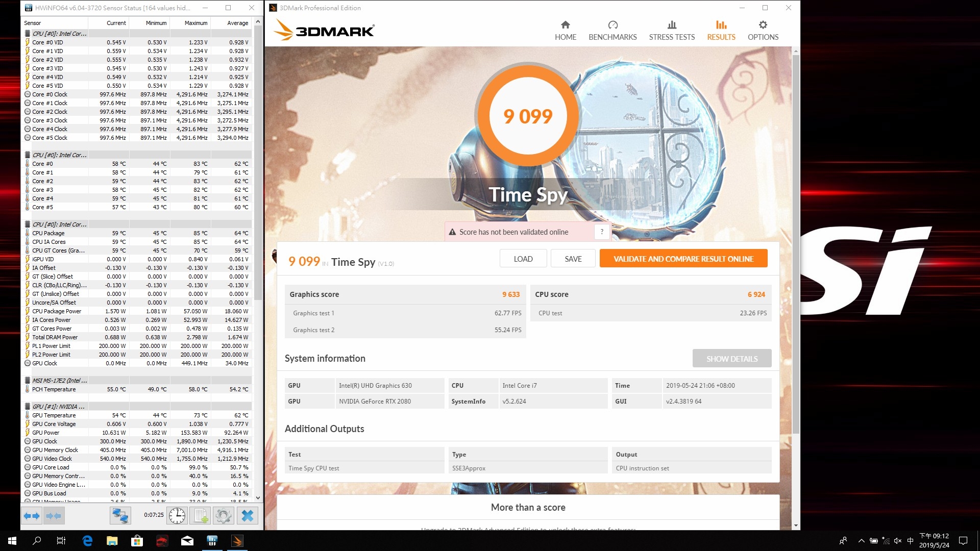Open People icon in system tray
This screenshot has width=980, height=551.
[x=843, y=541]
